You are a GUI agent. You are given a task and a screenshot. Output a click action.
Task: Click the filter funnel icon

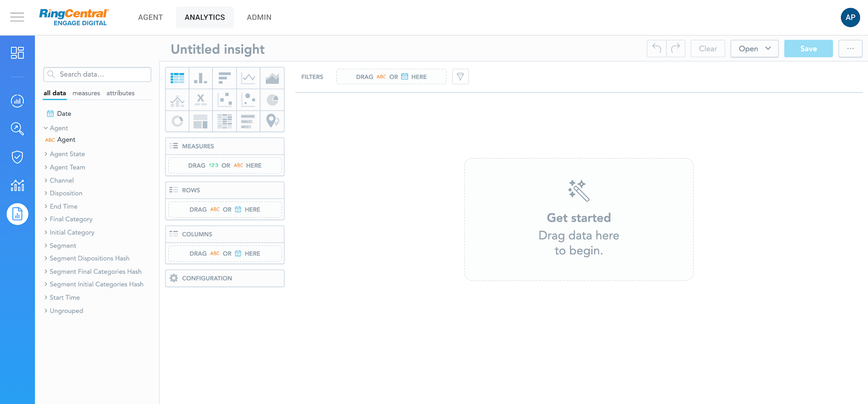460,77
